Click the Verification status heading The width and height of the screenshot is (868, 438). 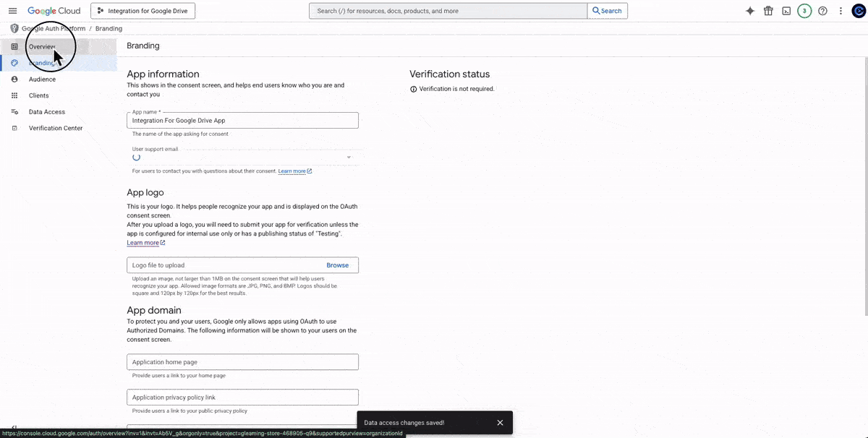[449, 74]
